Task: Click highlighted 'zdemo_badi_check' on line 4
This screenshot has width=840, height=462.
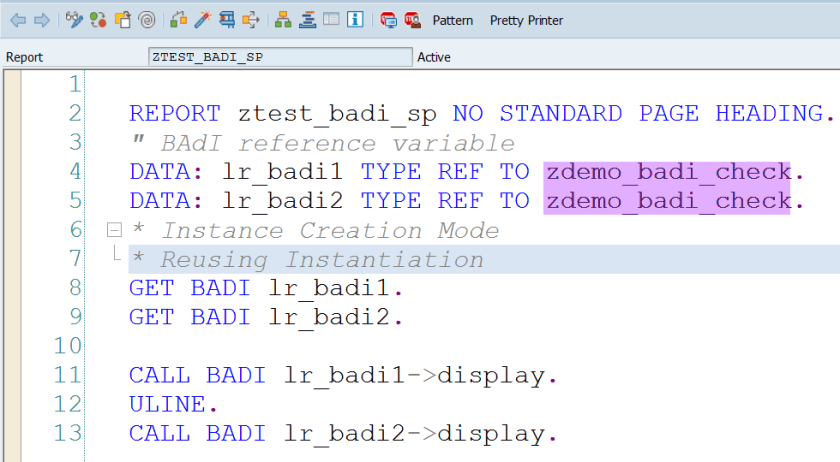Action: coord(667,172)
